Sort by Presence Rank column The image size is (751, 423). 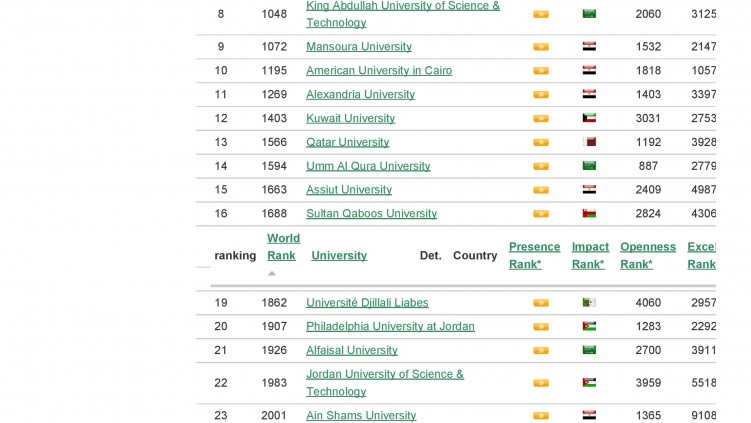(534, 256)
